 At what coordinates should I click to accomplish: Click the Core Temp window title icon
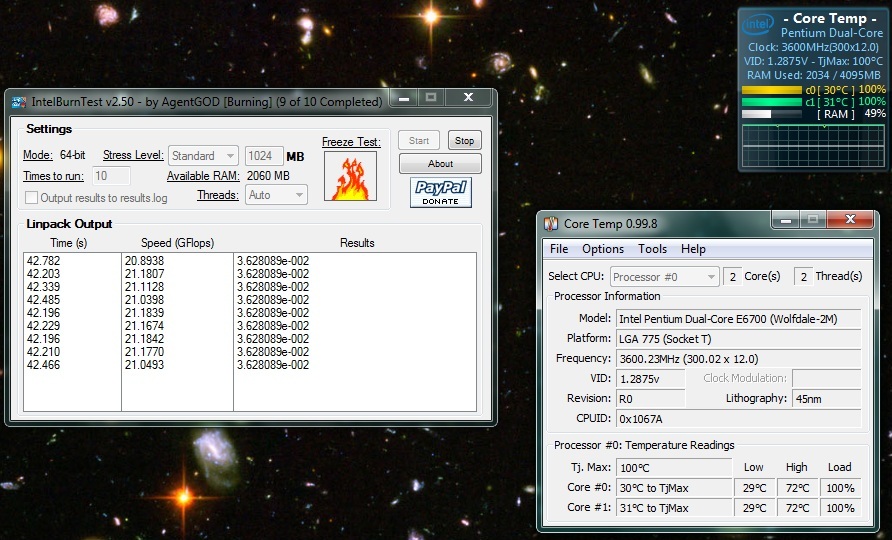coord(551,224)
